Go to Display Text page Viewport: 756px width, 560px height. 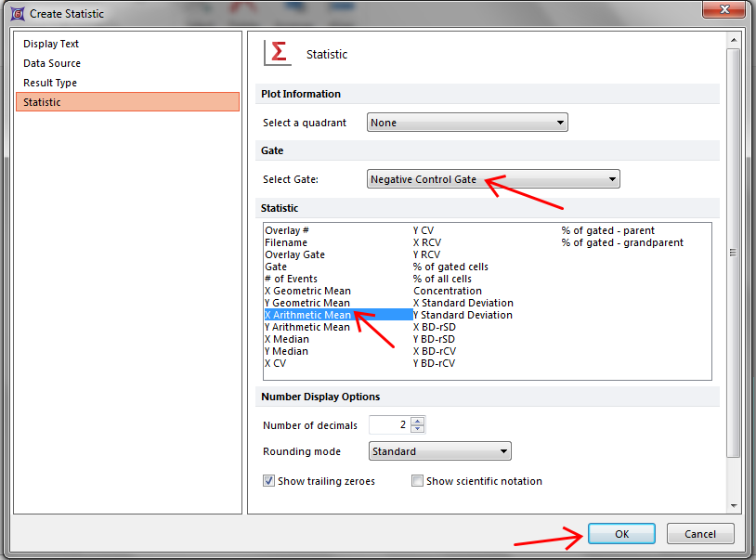[x=51, y=44]
